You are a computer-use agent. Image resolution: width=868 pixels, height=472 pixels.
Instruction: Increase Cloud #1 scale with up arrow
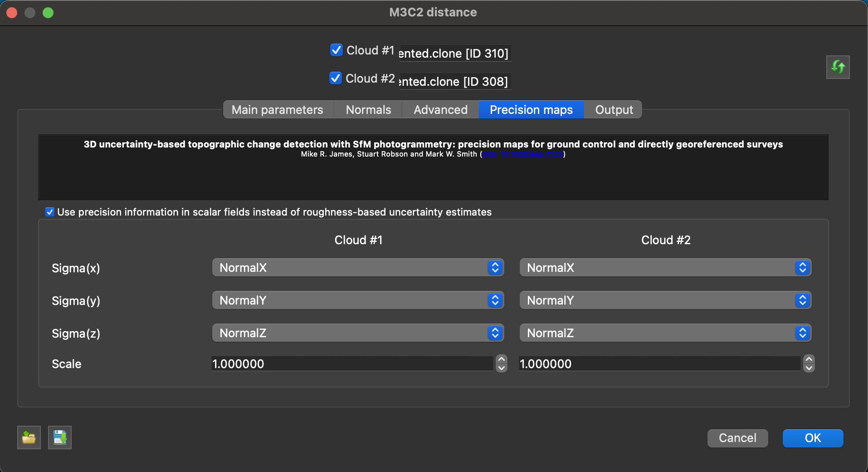tap(501, 359)
